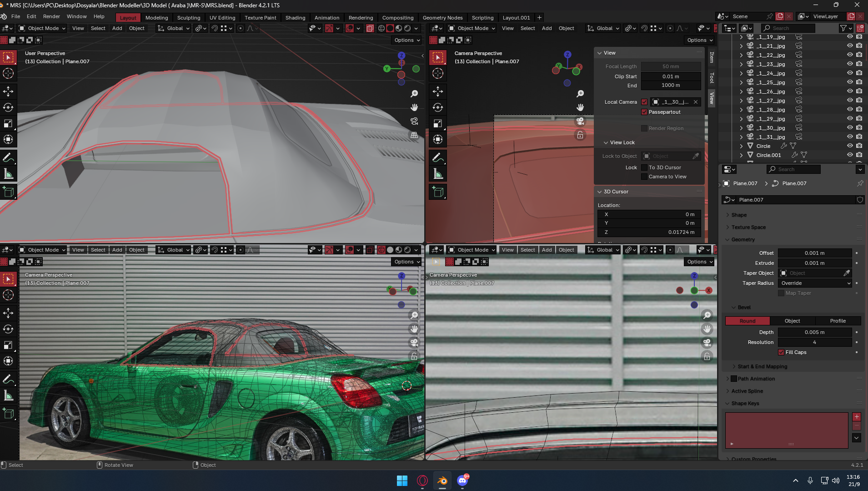
Task: Open the Render menu
Action: [51, 16]
